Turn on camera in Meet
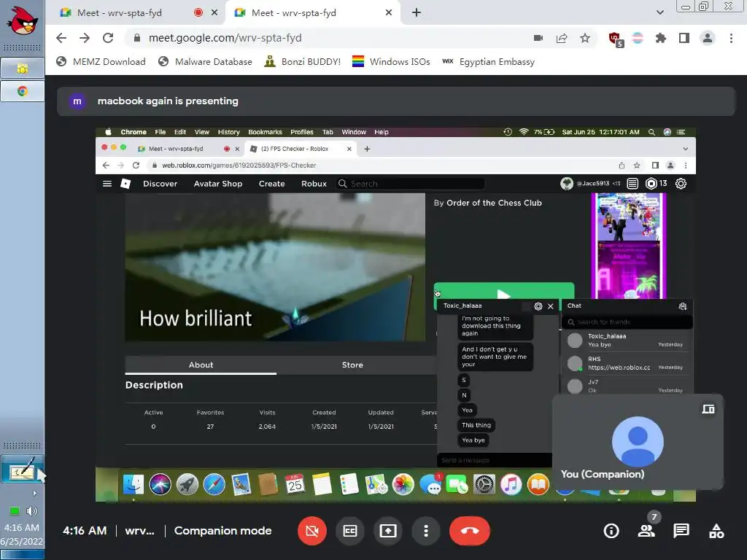Screen dimensions: 747x560 click(x=312, y=531)
